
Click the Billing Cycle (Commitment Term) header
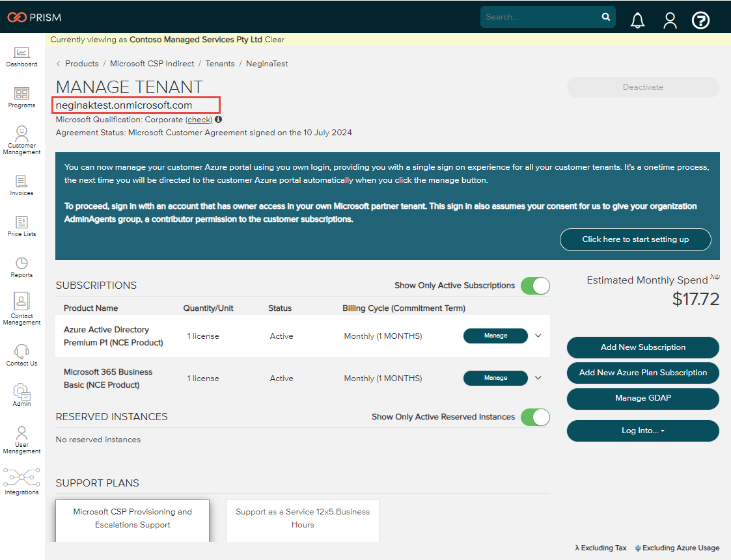coord(404,308)
